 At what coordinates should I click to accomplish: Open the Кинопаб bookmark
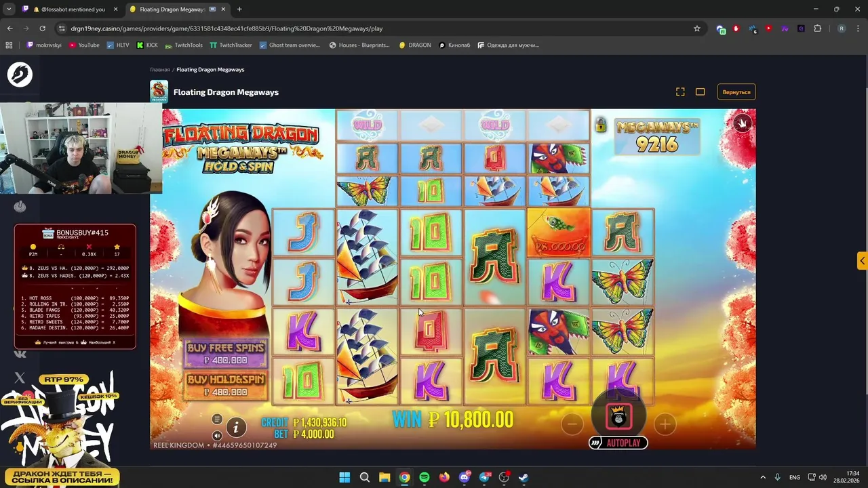pos(454,45)
